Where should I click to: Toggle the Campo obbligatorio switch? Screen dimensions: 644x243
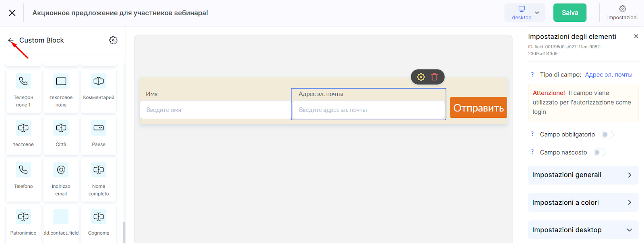click(607, 134)
